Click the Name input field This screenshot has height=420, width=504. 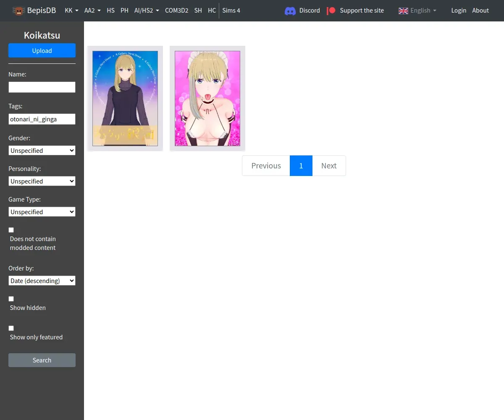pos(42,87)
